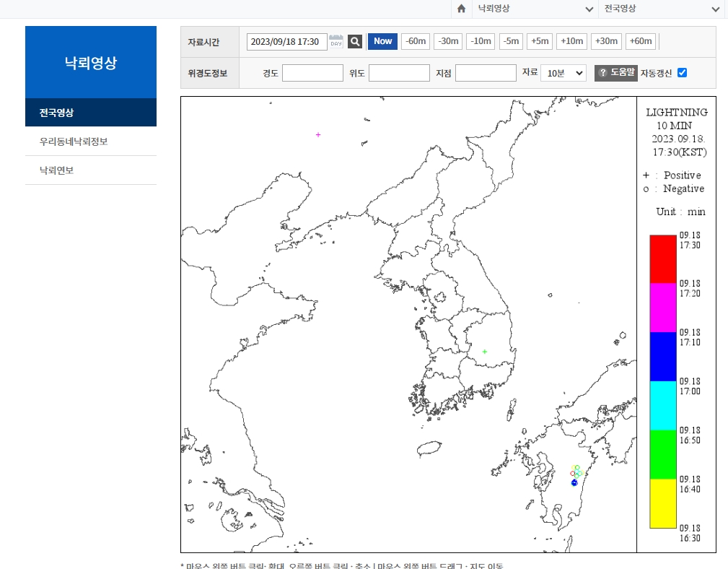The width and height of the screenshot is (728, 569).
Task: Expand the 전국영상 breadcrumb dropdown
Action: tap(715, 9)
